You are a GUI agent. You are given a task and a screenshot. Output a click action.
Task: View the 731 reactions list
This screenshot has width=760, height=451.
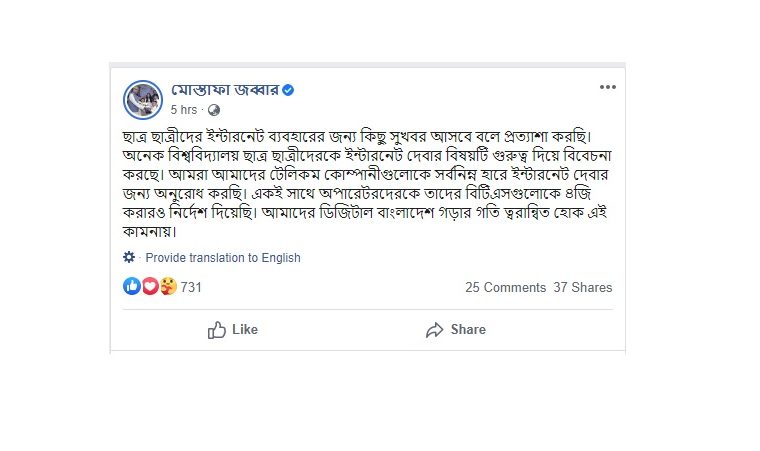[191, 287]
